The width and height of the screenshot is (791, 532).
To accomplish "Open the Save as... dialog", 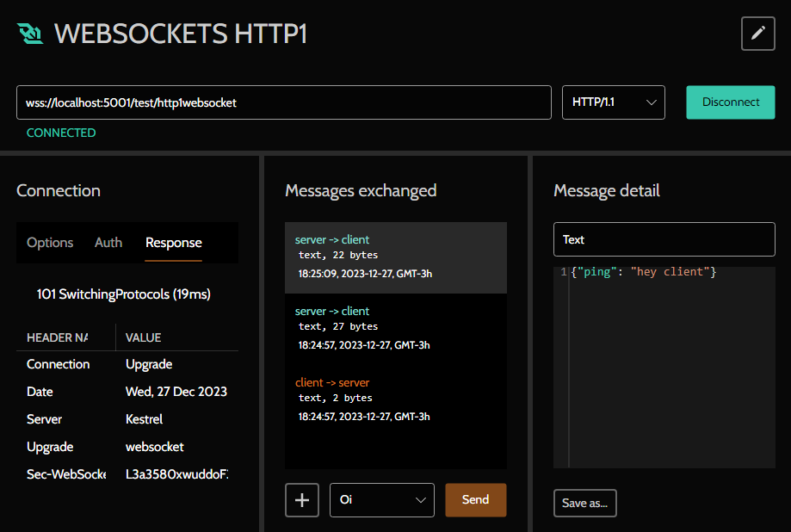I will tap(584, 503).
